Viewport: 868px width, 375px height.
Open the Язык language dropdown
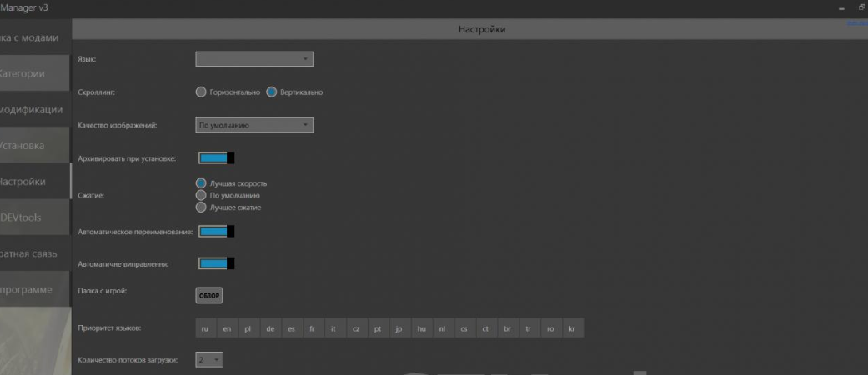point(254,59)
